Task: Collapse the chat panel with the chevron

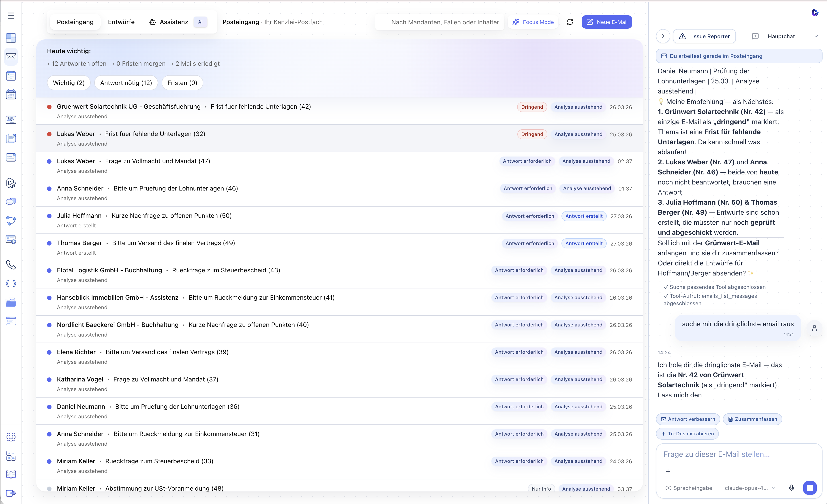Action: 663,36
